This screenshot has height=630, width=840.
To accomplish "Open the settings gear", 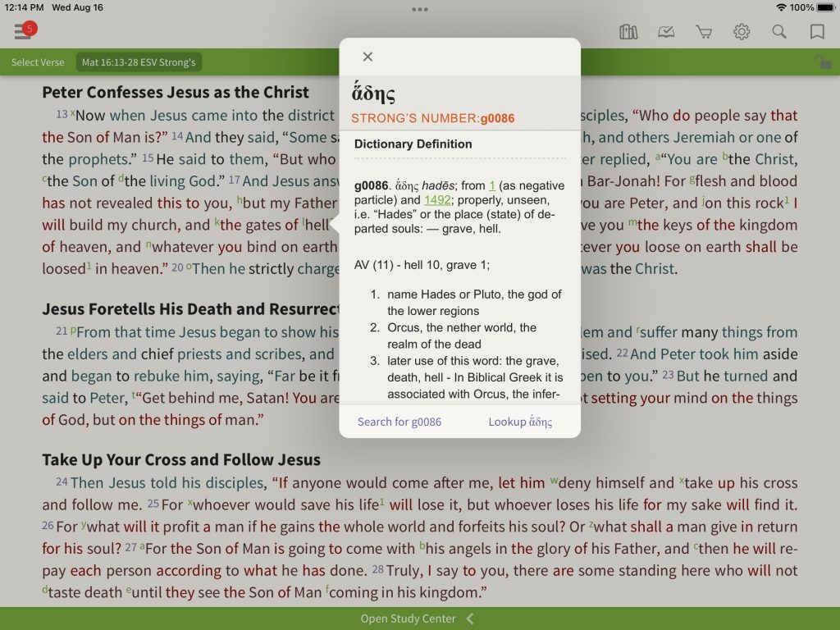I will pos(742,32).
